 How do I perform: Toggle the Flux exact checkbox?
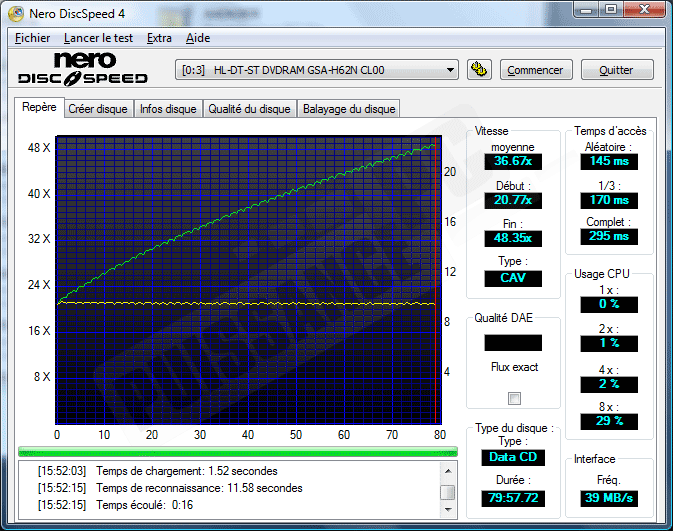514,398
